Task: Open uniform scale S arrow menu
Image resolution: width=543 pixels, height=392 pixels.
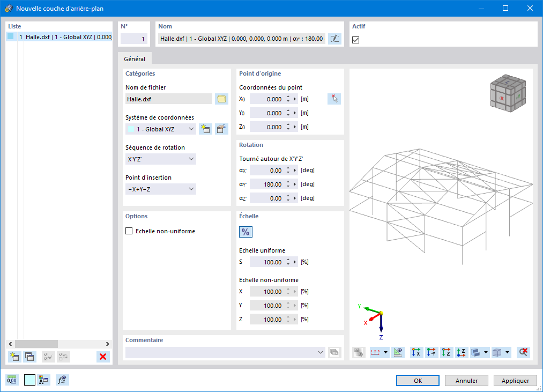Action: click(295, 262)
